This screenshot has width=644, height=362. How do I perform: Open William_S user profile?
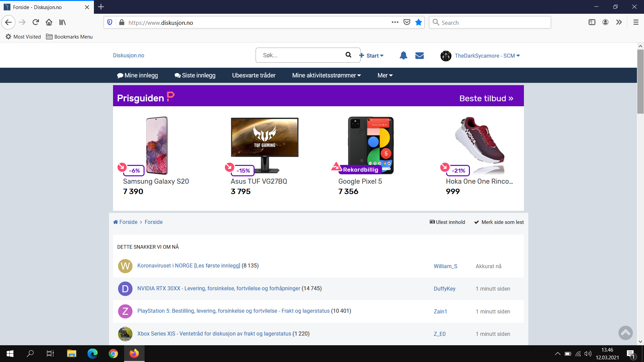pyautogui.click(x=445, y=266)
